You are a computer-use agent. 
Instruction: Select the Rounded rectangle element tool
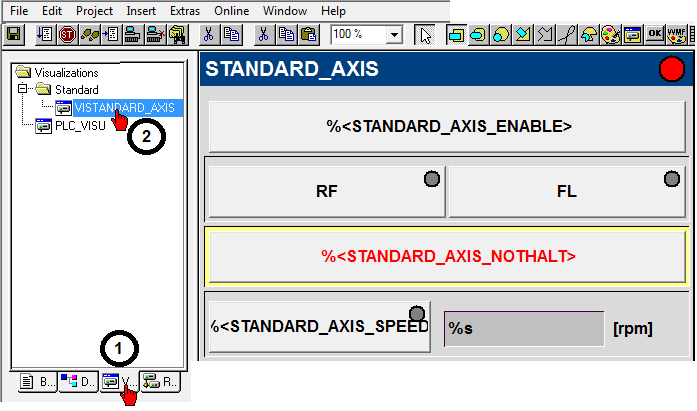pos(478,35)
